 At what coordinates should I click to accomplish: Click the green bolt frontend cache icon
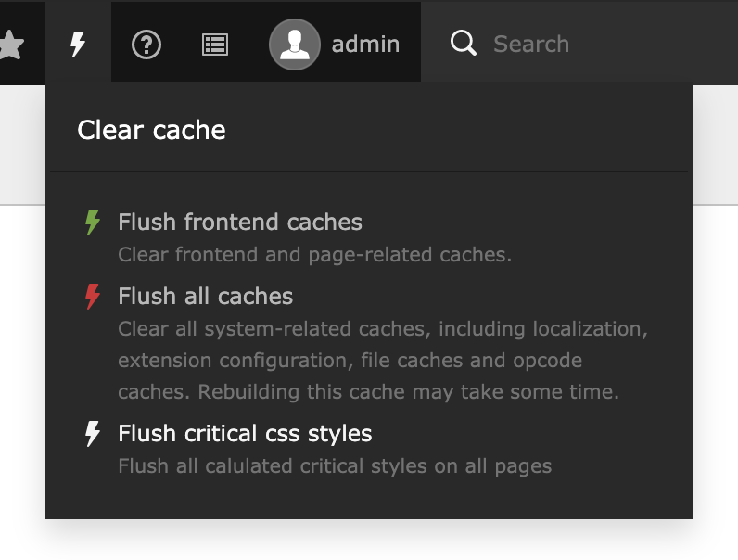(92, 223)
